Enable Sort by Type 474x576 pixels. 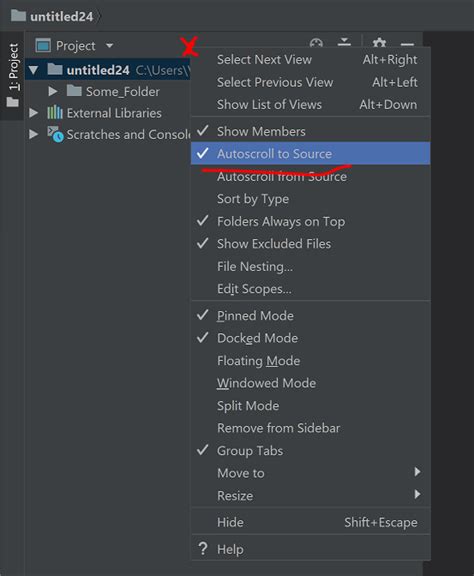pyautogui.click(x=310, y=199)
